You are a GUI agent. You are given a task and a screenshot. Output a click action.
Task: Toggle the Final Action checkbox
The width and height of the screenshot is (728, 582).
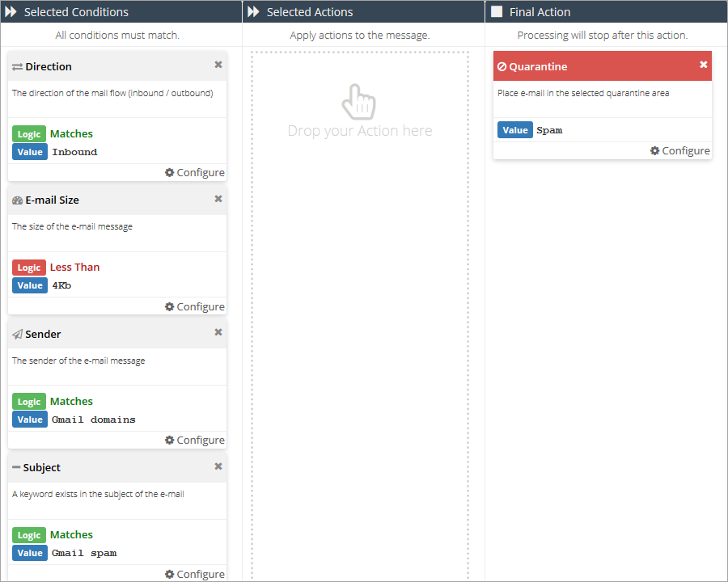point(497,12)
